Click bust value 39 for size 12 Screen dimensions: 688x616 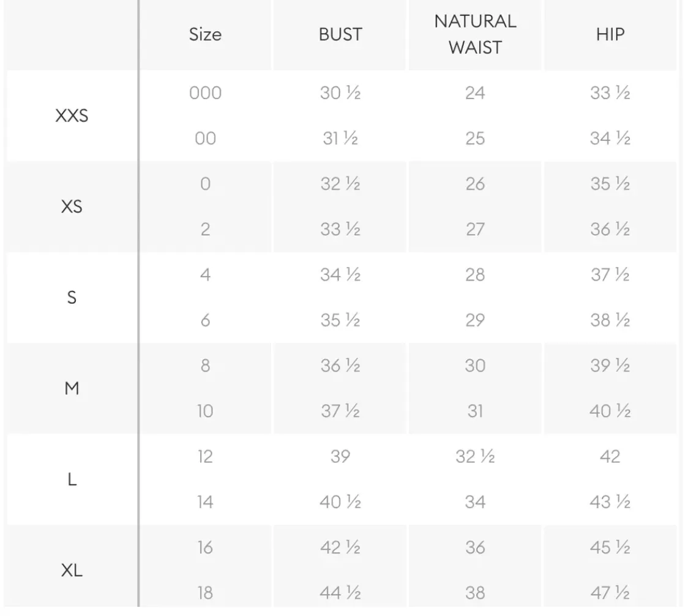coord(340,456)
